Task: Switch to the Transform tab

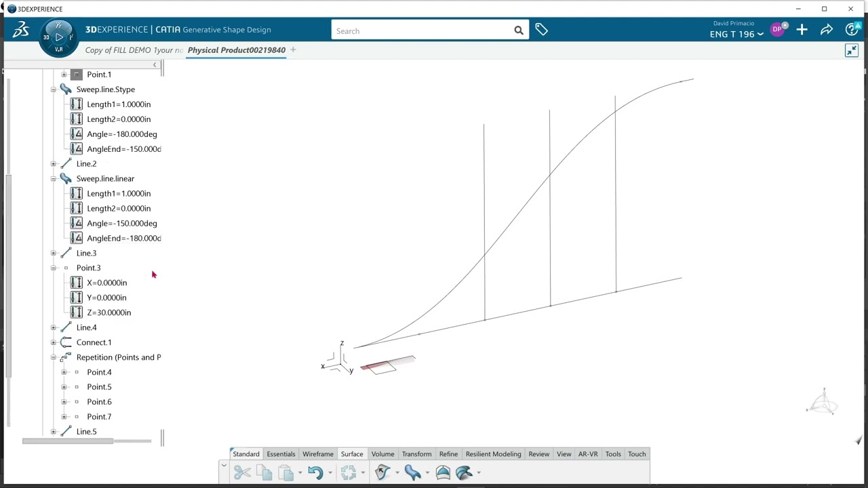Action: 416,454
